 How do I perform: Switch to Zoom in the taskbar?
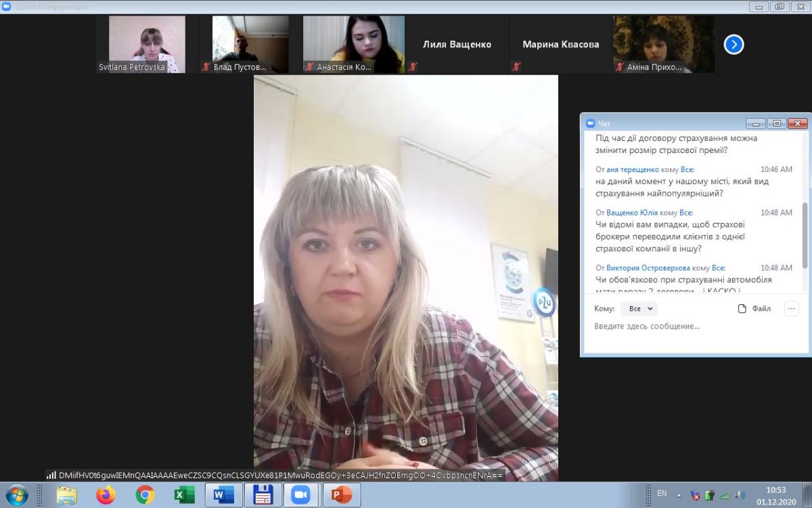tap(302, 495)
